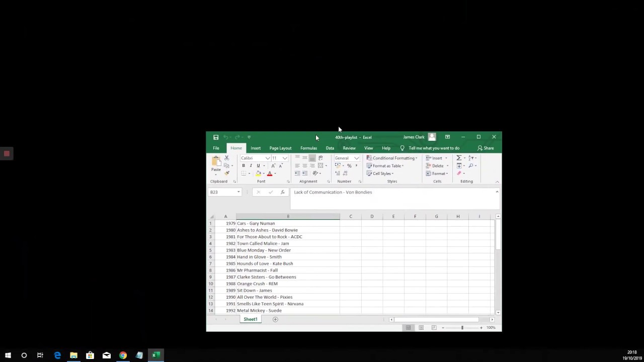The image size is (644, 362).
Task: Increase font size with large A
Action: 273,165
